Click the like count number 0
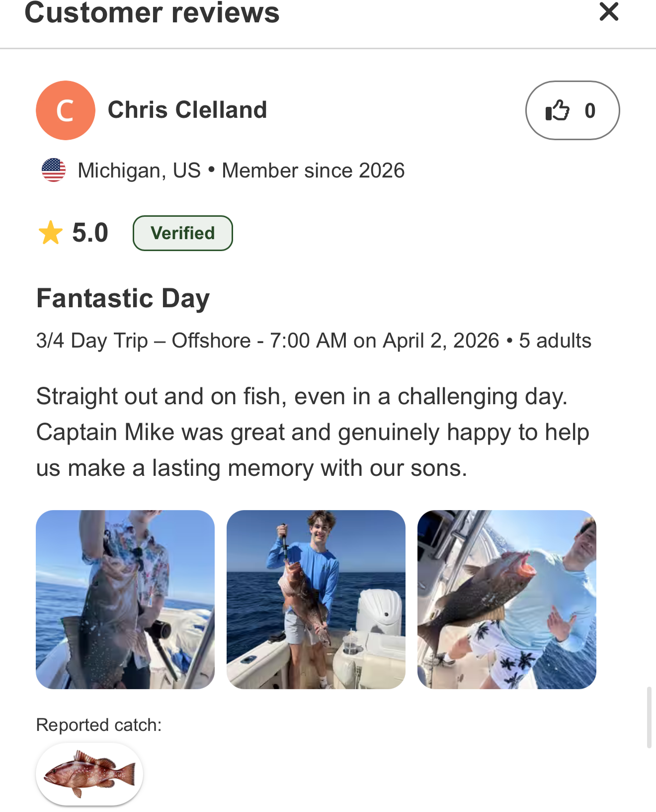 point(590,110)
